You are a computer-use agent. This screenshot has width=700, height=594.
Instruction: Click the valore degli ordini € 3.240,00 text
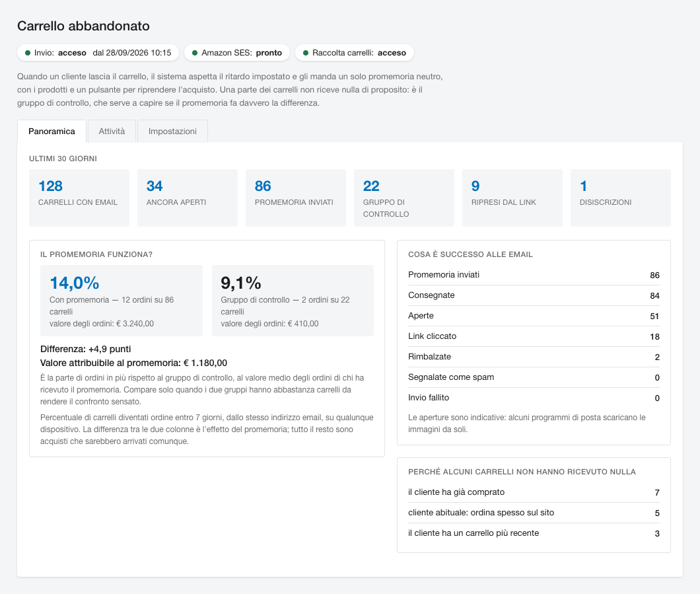[x=102, y=324]
